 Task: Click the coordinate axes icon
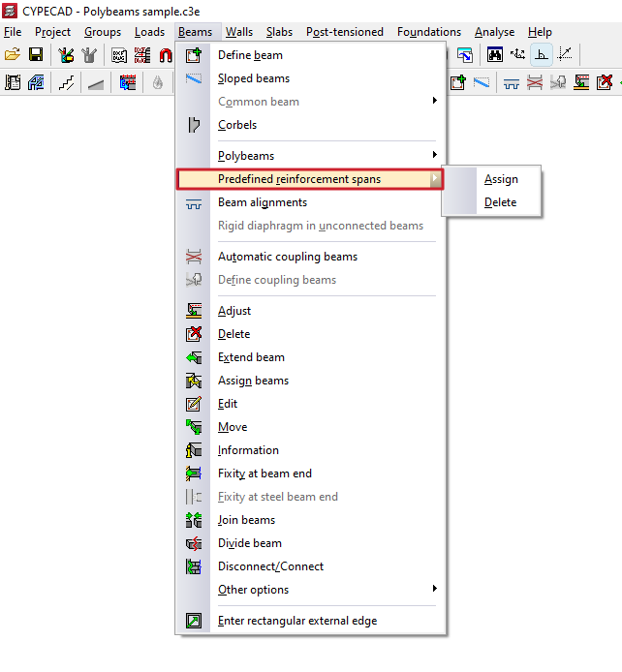517,55
